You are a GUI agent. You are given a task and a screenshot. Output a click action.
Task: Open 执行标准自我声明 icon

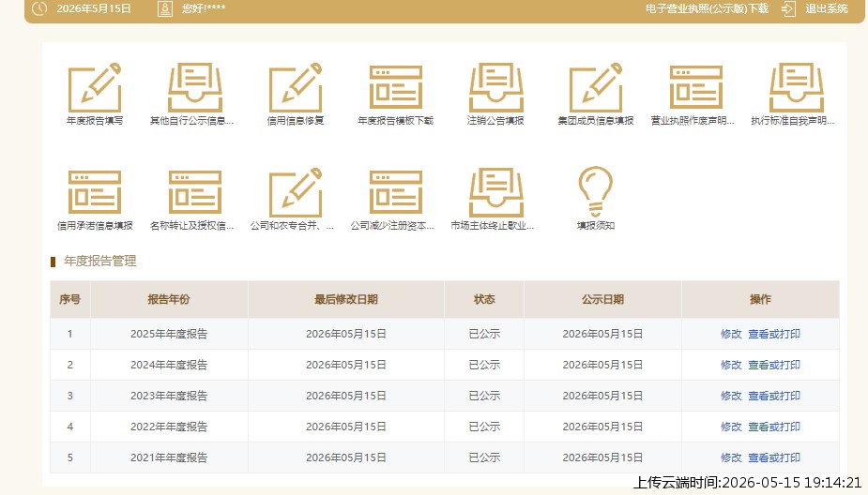pos(797,88)
